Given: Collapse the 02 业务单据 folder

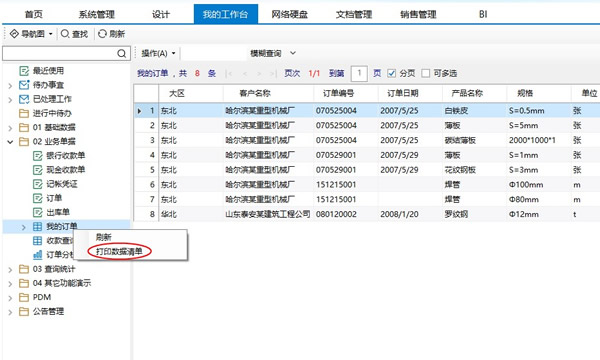Looking at the screenshot, I should tap(10, 142).
